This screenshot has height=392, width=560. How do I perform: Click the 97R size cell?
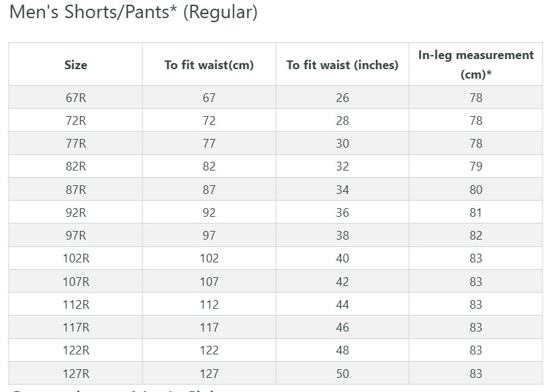coord(76,236)
